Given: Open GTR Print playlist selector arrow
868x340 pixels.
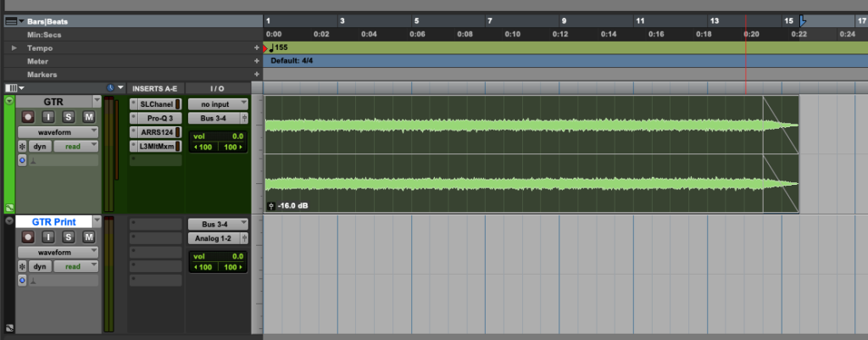Looking at the screenshot, I should [x=8, y=221].
